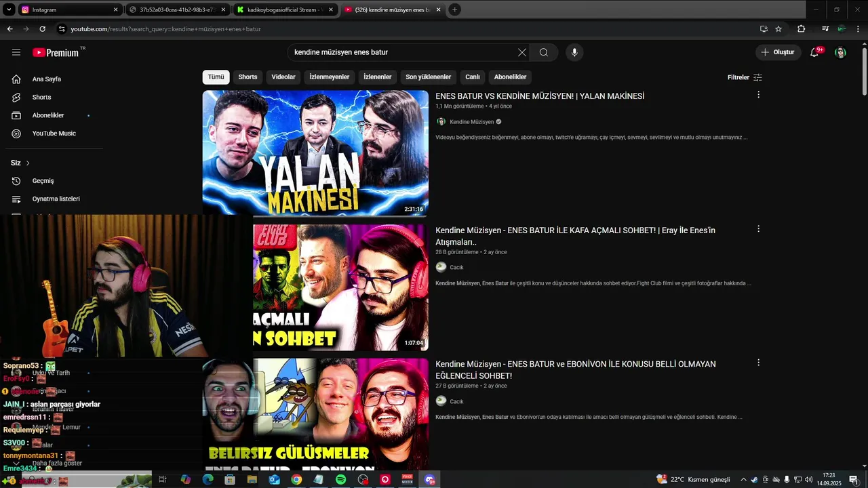Image resolution: width=868 pixels, height=488 pixels.
Task: Click the install app icon in address bar
Action: [764, 28]
